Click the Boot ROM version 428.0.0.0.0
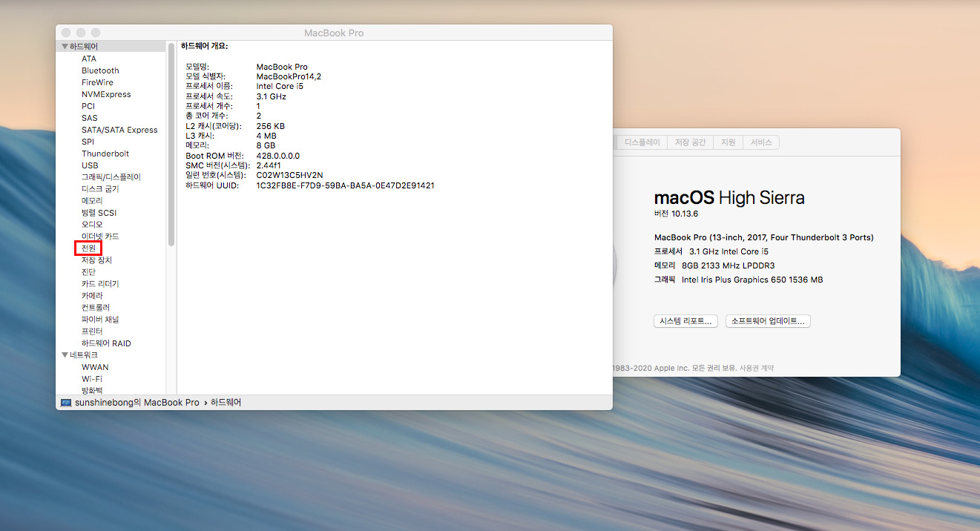Screen dimensions: 980x531 278,156
